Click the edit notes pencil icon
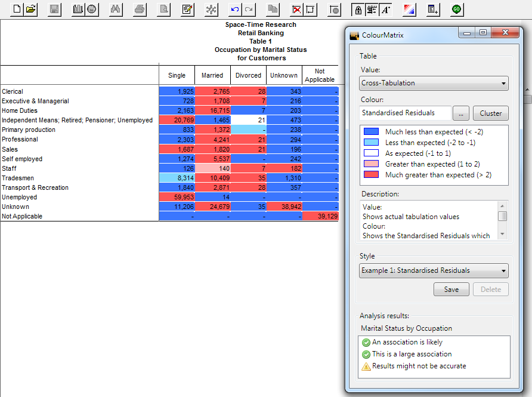Image resolution: width=532 pixels, height=397 pixels. pyautogui.click(x=187, y=10)
